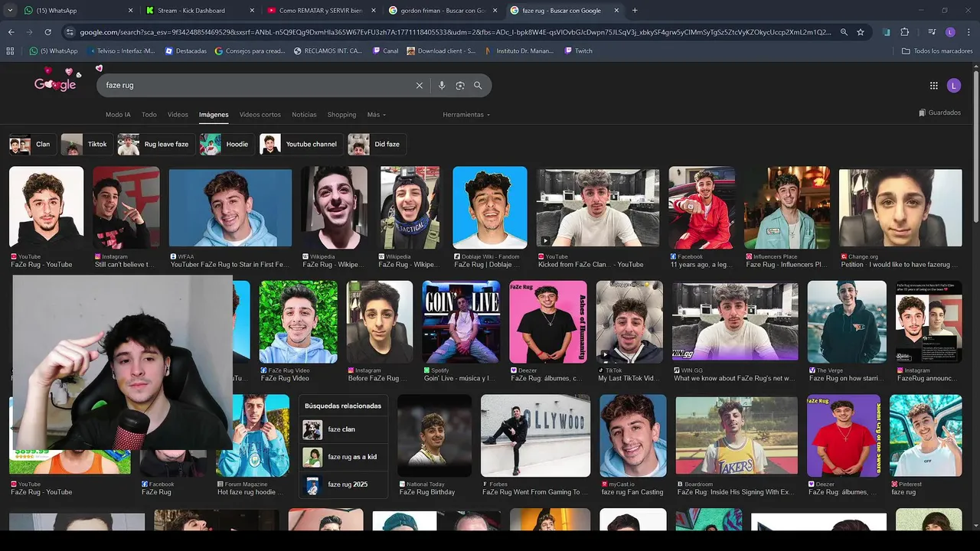
Task: Open a new browser tab
Action: click(635, 11)
